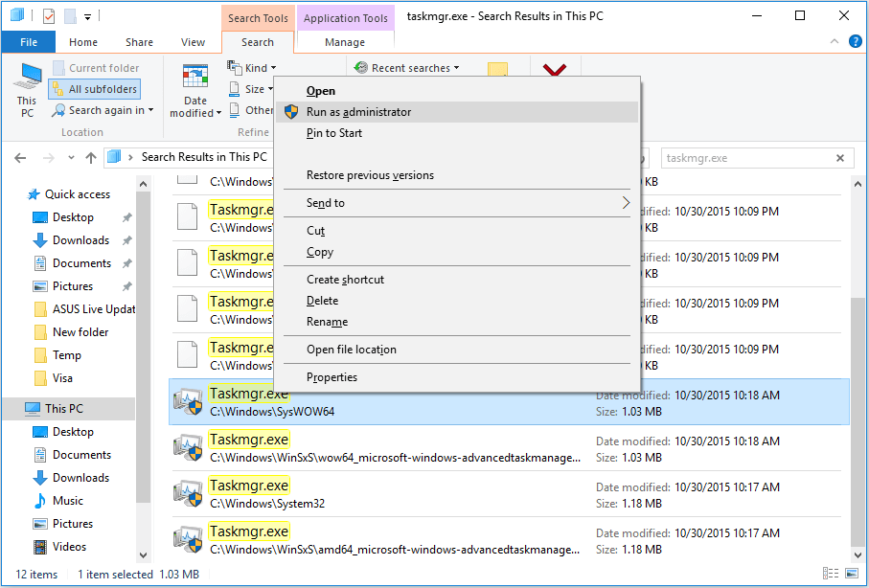This screenshot has width=869, height=588.
Task: Click the Help question mark icon
Action: tap(856, 41)
